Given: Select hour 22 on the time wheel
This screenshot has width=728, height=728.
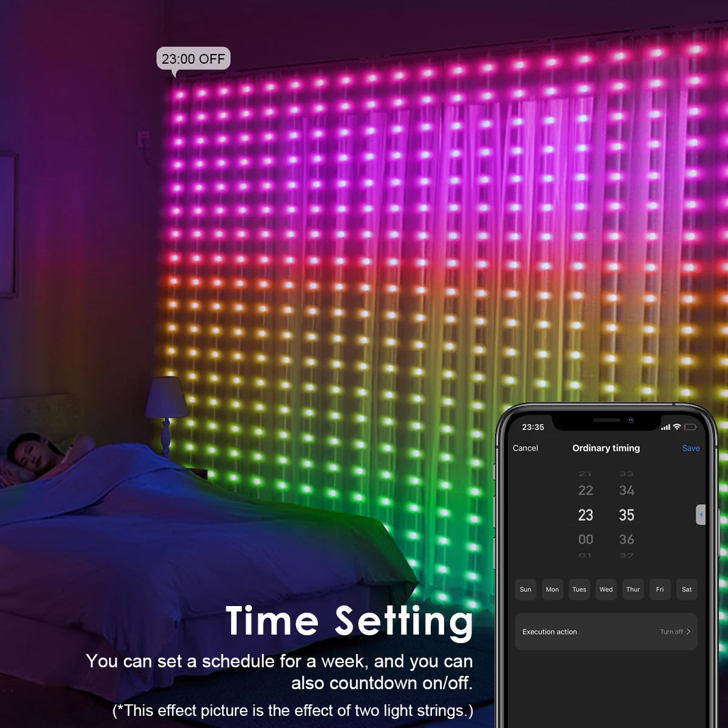Looking at the screenshot, I should coord(586,490).
